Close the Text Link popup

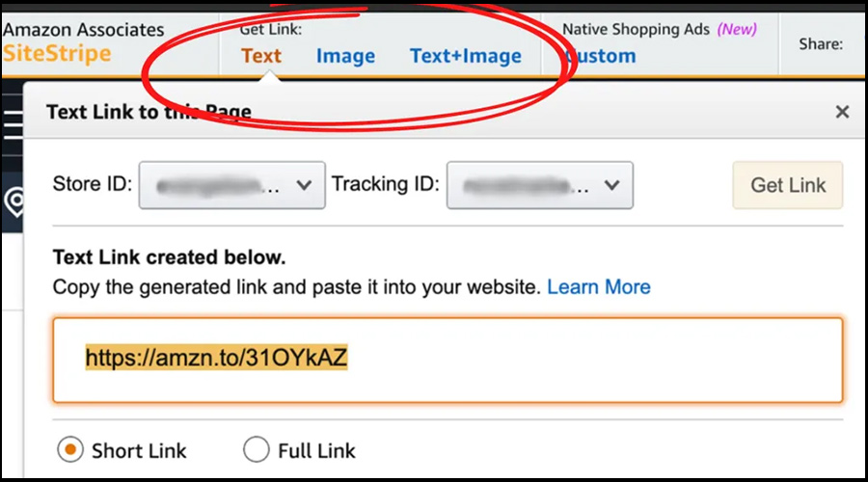tap(842, 112)
